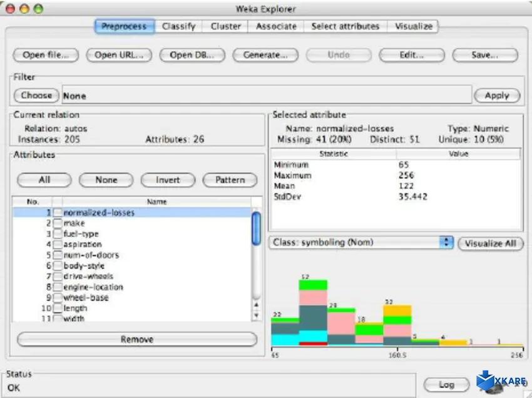Click the Name column header in attributes

pos(156,202)
